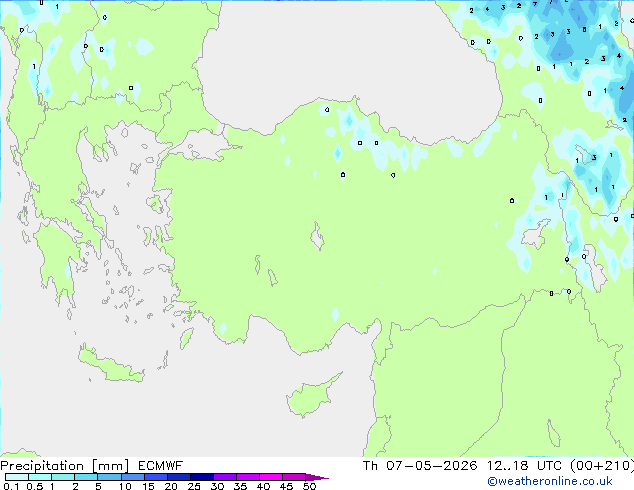Click Lake Tuz in central Turkey
The width and height of the screenshot is (634, 490).
(x=317, y=236)
